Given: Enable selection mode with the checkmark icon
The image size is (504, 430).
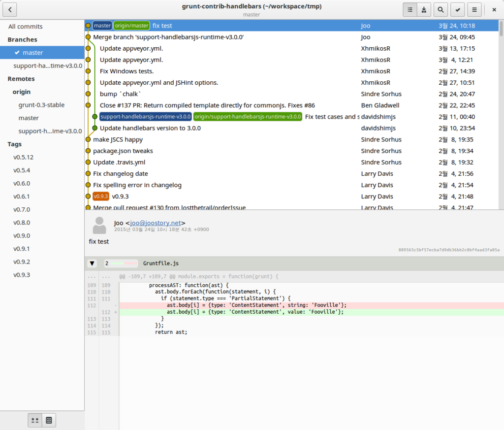Looking at the screenshot, I should click(x=458, y=10).
